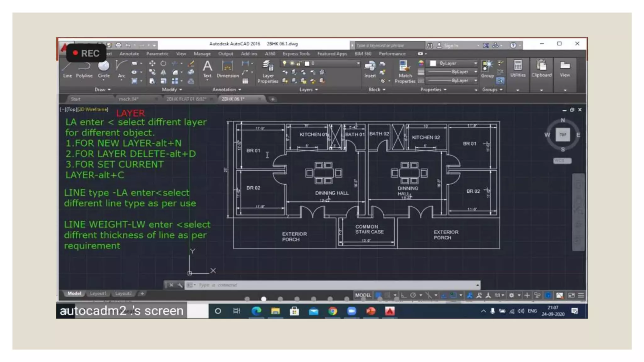Open the ByLayer object color dropdown
This screenshot has height=362, width=644.
(x=453, y=63)
